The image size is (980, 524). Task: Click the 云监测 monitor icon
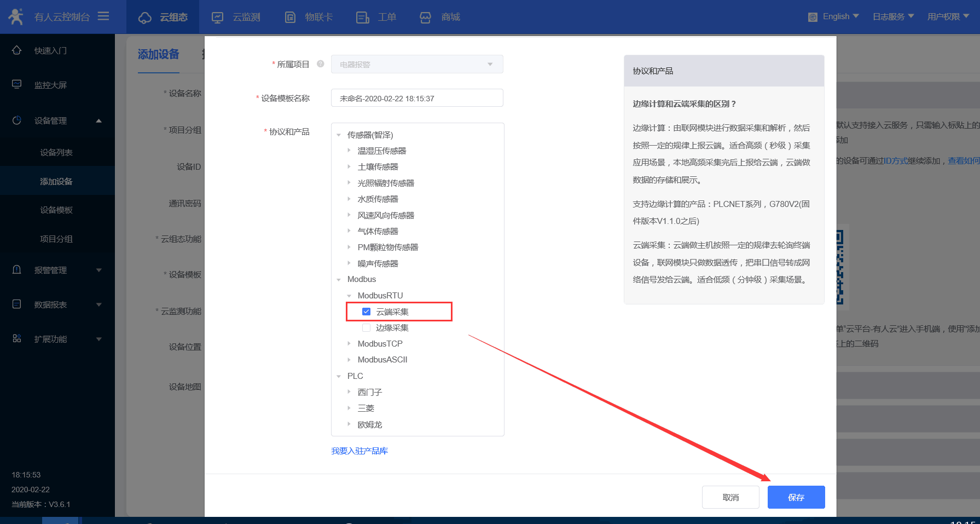point(218,18)
